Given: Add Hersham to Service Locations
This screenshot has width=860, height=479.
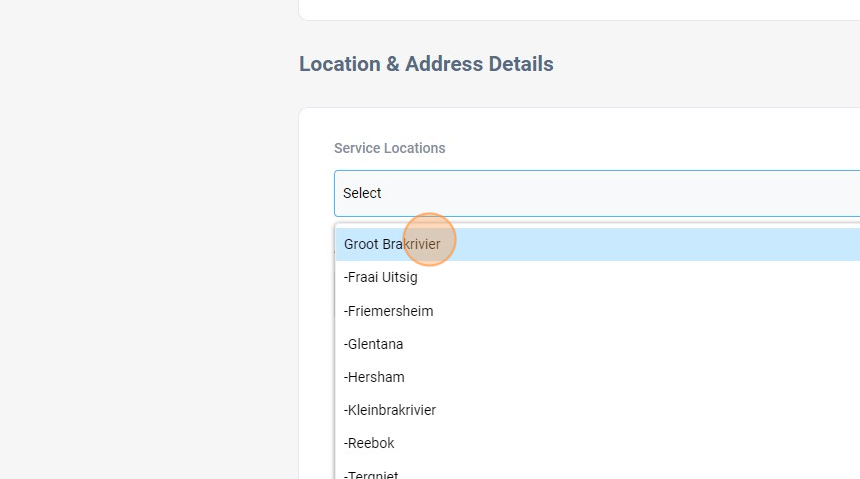Looking at the screenshot, I should point(375,377).
